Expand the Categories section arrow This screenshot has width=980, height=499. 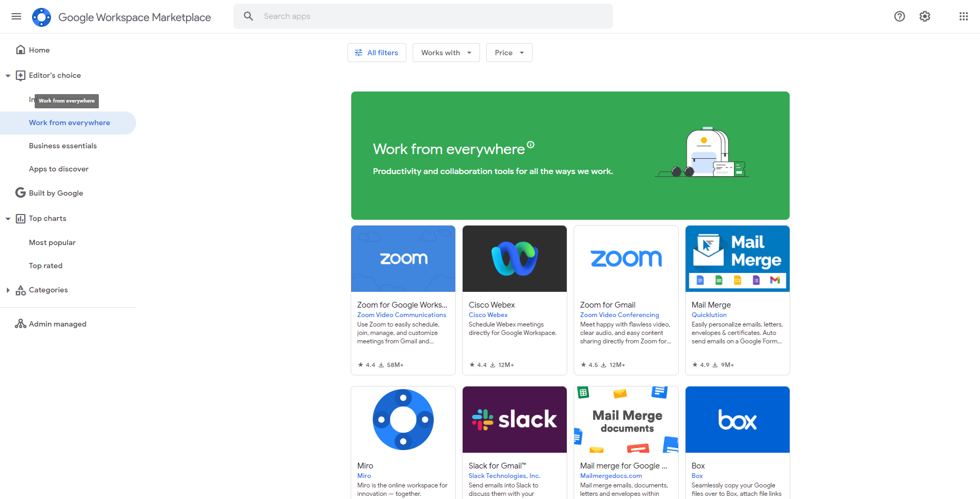(8, 290)
